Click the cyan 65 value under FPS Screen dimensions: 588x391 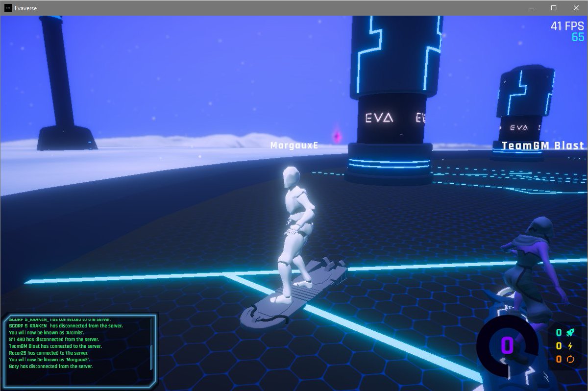(x=578, y=37)
